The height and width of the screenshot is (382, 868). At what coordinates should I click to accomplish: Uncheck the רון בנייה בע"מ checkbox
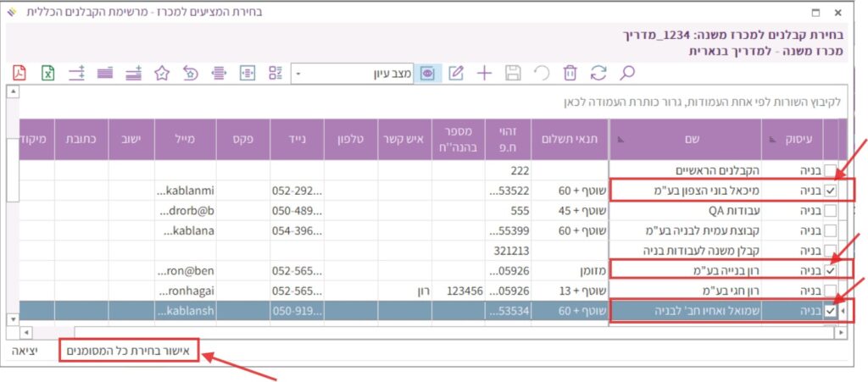coord(830,271)
